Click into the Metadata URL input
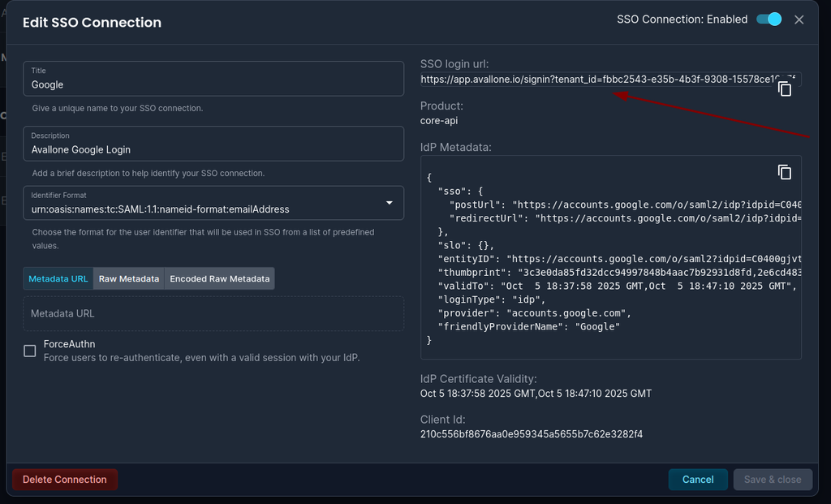Screen dimensions: 831x504 point(213,314)
